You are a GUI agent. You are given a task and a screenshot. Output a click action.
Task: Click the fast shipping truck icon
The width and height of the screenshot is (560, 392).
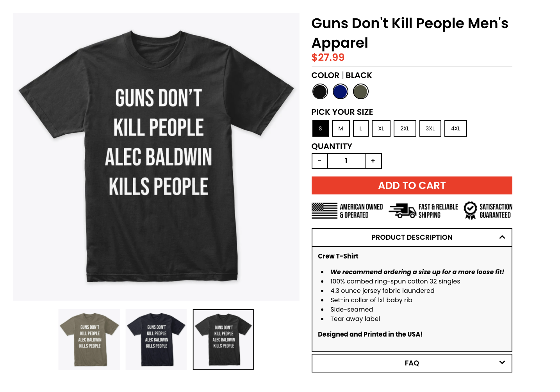coord(402,211)
